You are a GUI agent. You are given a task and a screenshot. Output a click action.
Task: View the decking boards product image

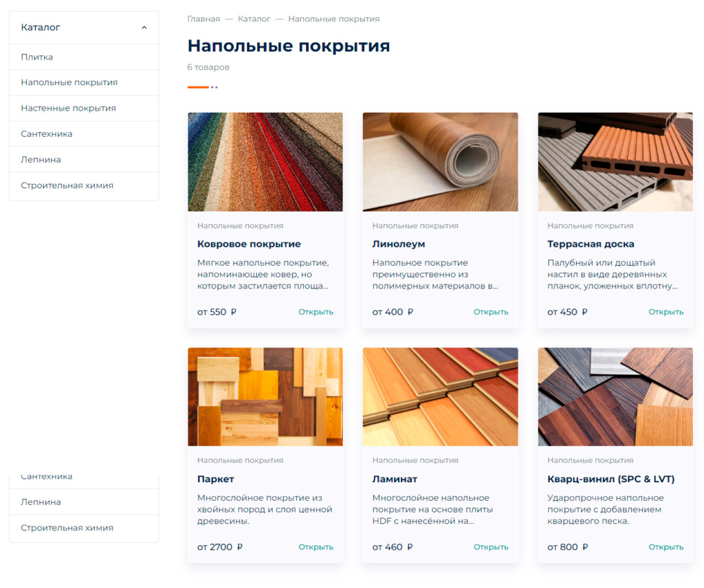coord(615,162)
